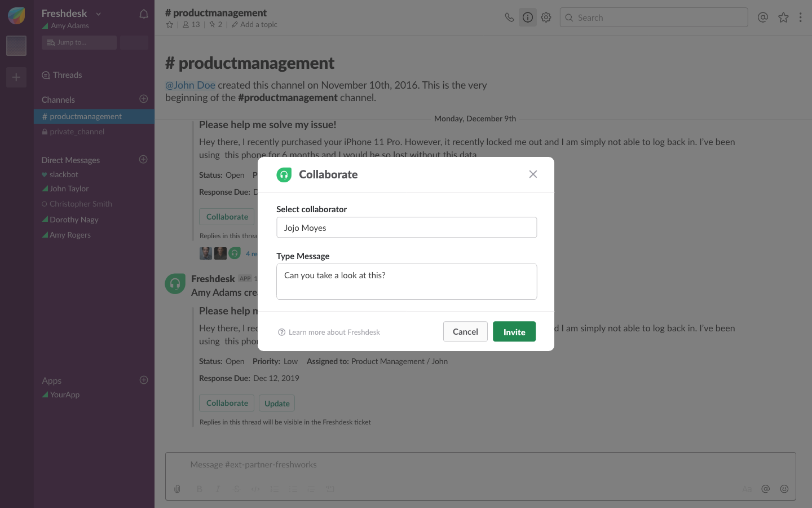Select the second workspace thumbnail

point(16,46)
